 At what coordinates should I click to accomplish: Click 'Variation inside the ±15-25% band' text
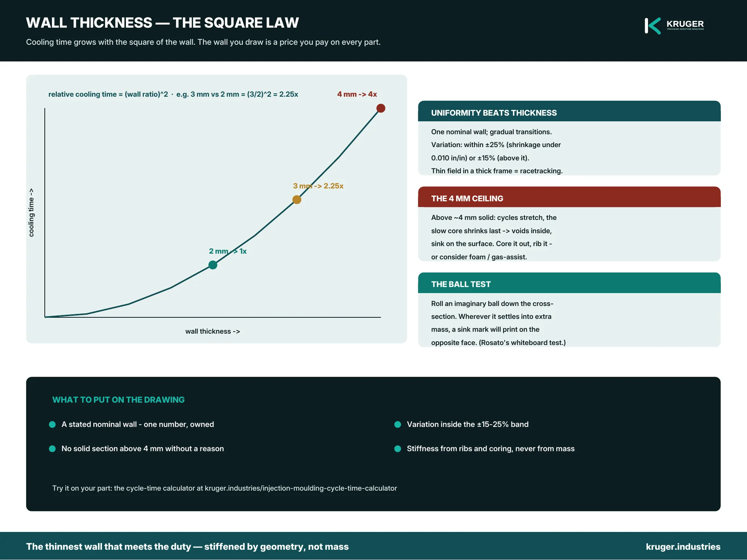click(x=468, y=424)
